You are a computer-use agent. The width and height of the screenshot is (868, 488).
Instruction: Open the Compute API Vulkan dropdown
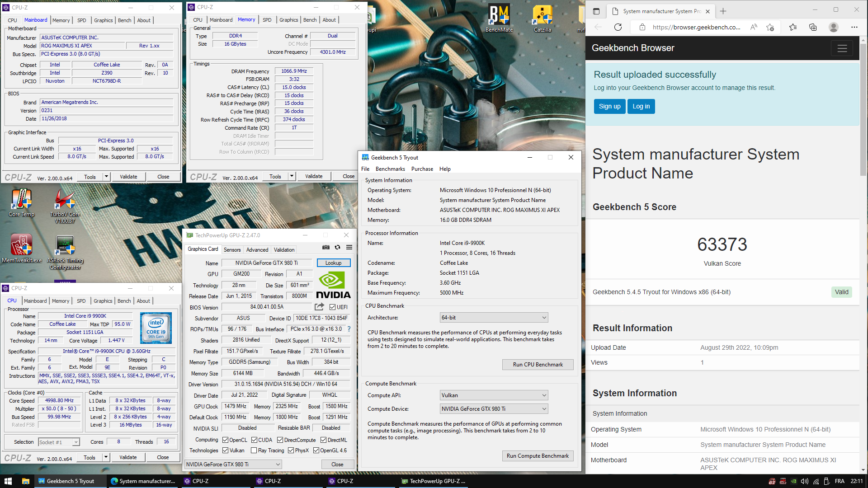(x=494, y=395)
